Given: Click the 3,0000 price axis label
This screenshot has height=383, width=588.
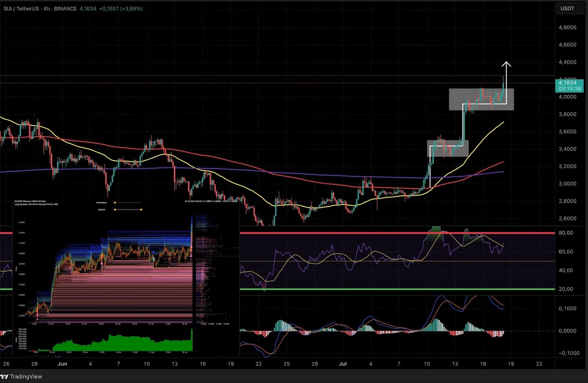Looking at the screenshot, I should (567, 183).
